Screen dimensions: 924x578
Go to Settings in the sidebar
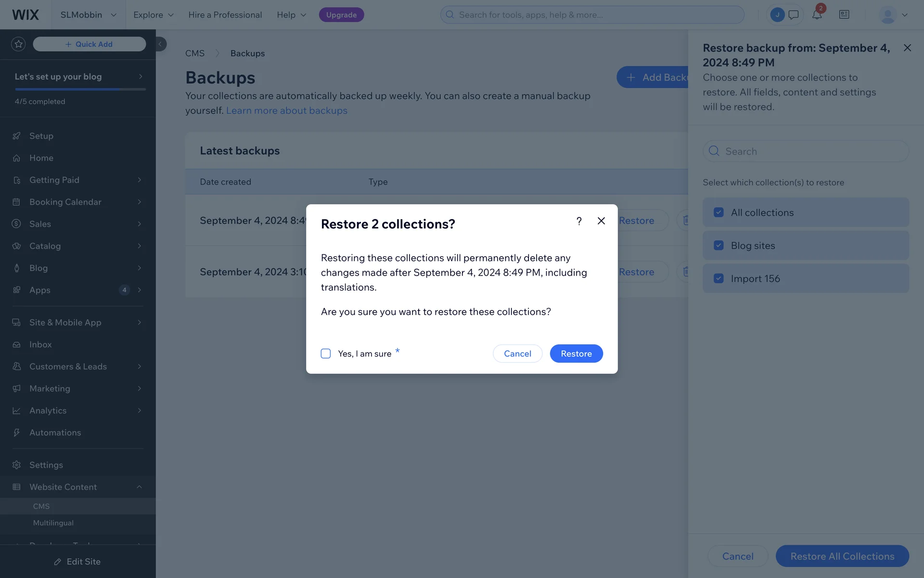[46, 465]
